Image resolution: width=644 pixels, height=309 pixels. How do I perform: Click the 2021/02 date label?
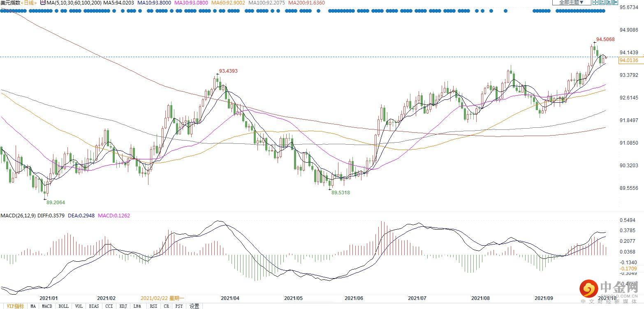point(107,298)
